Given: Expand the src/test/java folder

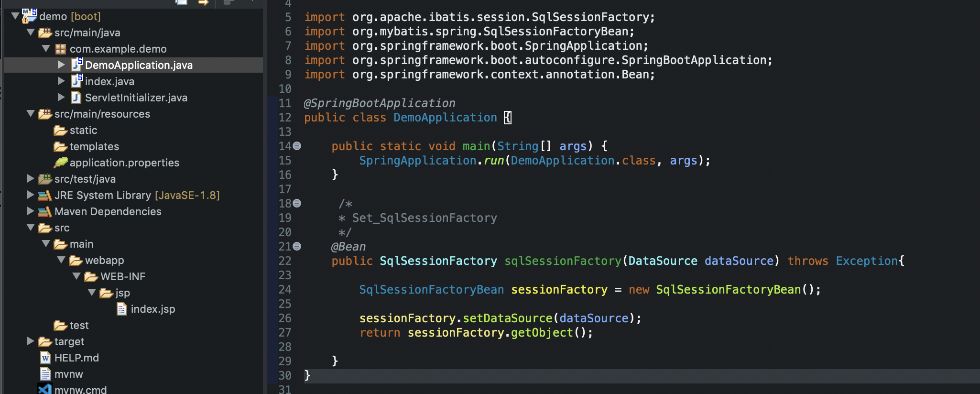Looking at the screenshot, I should coord(31,178).
